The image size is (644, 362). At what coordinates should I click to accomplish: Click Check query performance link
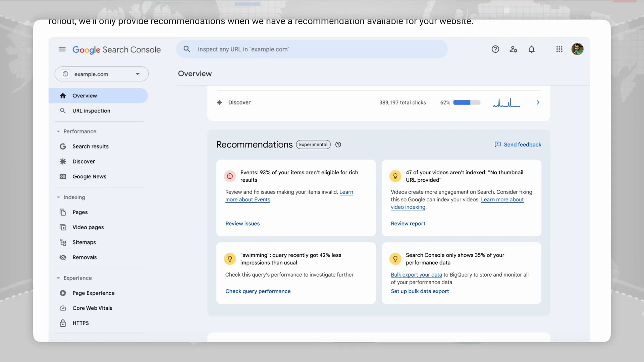(258, 291)
